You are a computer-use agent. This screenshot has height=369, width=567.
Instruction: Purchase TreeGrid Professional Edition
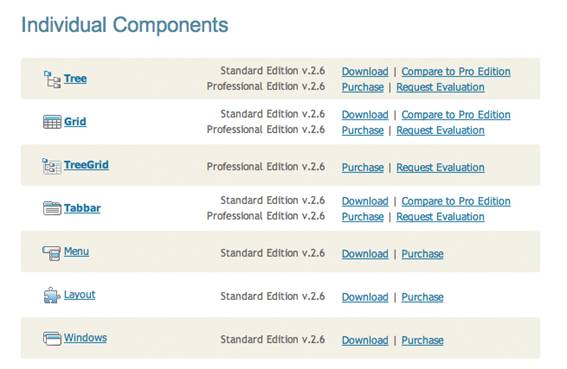363,167
